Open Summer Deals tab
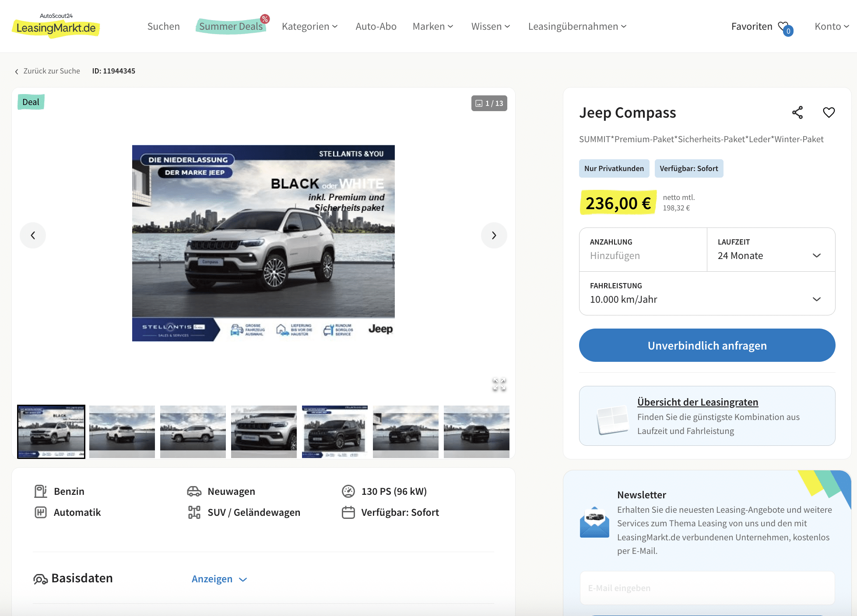The height and width of the screenshot is (616, 857). pyautogui.click(x=231, y=26)
